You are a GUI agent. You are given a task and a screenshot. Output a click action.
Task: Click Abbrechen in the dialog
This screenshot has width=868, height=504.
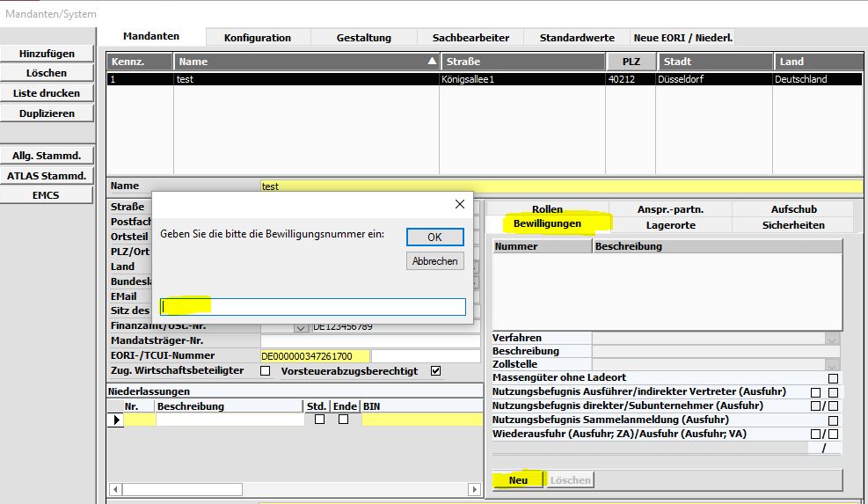435,261
